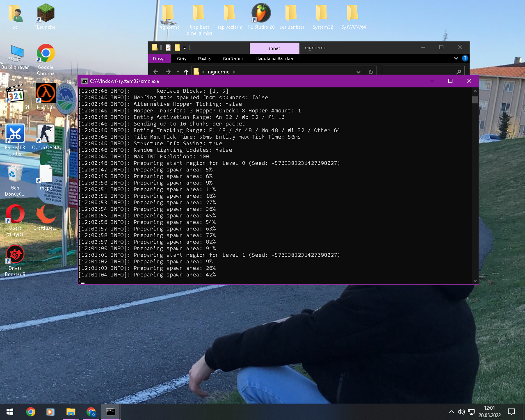Open network status tray icon
The width and height of the screenshot is (525, 420).
(x=471, y=412)
